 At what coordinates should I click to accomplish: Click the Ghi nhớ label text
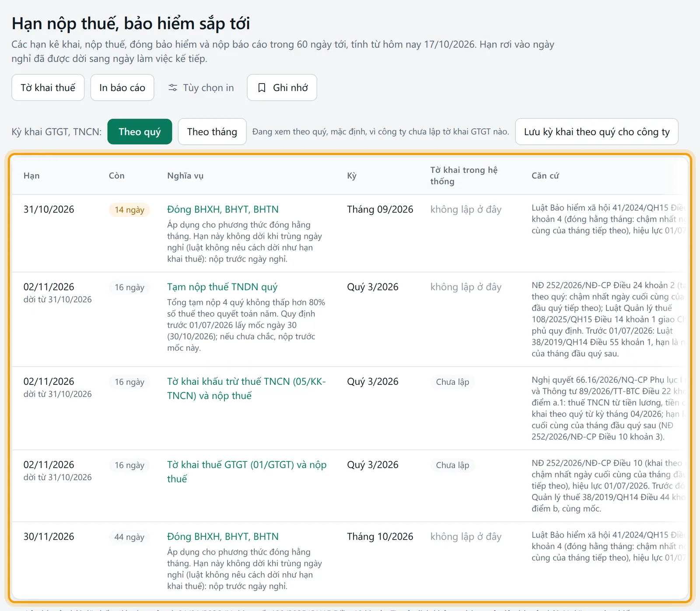[290, 87]
